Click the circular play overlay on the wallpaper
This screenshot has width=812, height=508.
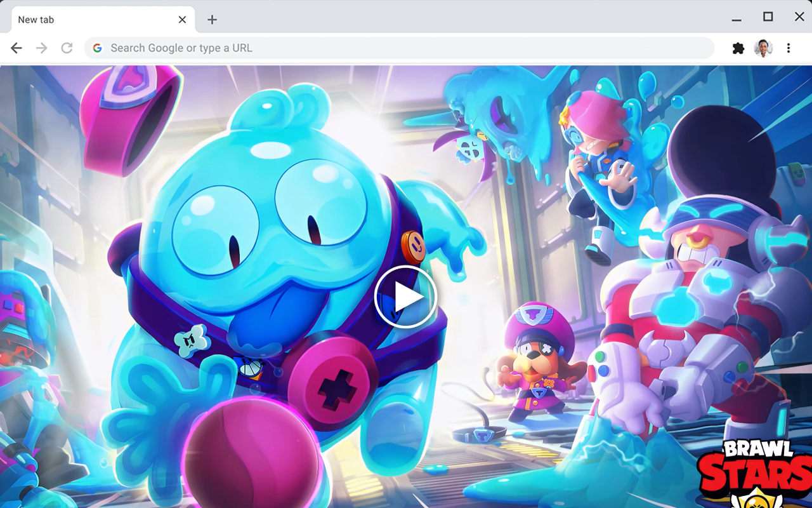[x=405, y=297]
